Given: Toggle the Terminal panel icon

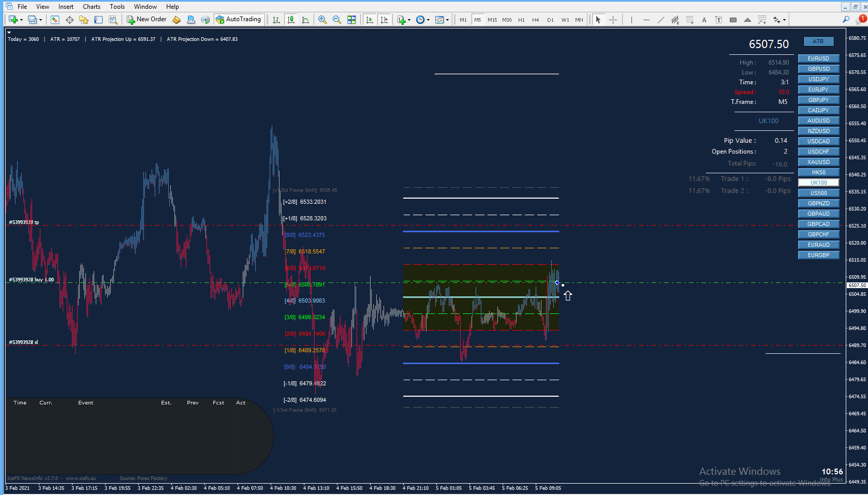Looking at the screenshot, I should 98,20.
